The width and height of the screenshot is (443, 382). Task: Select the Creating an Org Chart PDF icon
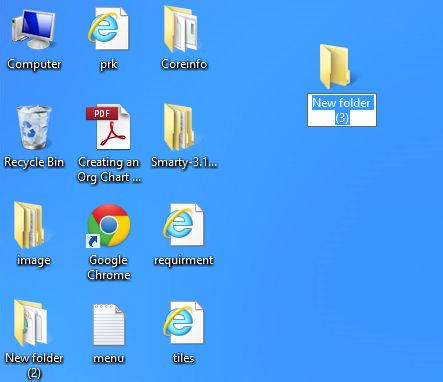tap(108, 127)
